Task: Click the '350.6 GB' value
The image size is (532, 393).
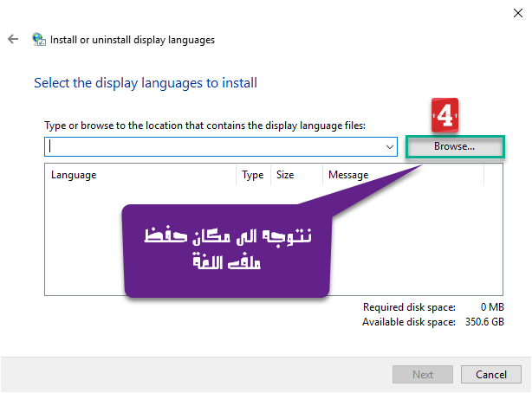Action: point(484,322)
